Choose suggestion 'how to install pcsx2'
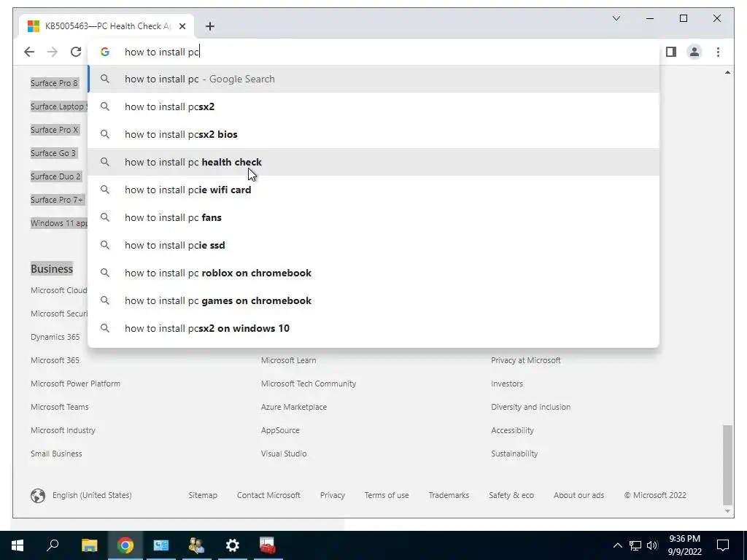The image size is (747, 560). [x=374, y=106]
